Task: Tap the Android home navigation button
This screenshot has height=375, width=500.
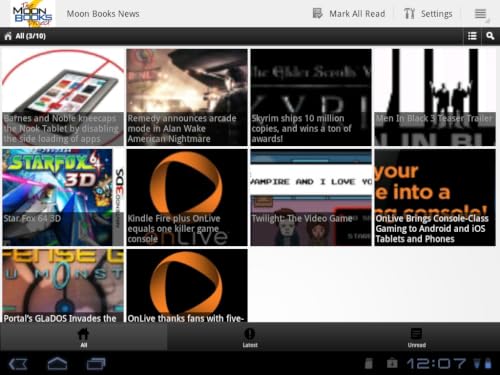Action: point(57,363)
